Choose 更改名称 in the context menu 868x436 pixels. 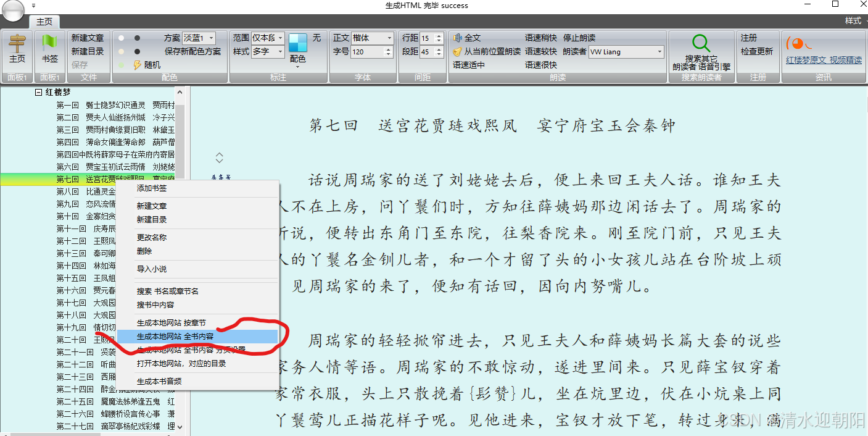point(152,237)
